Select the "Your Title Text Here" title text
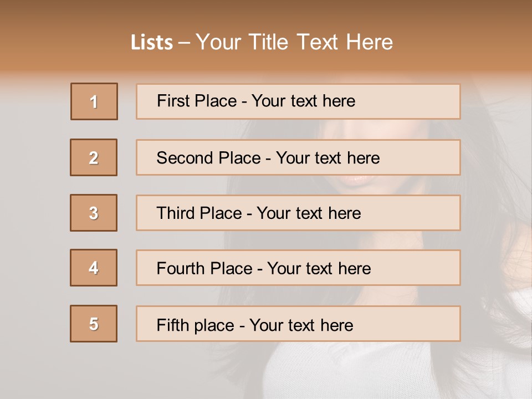Image resolution: width=532 pixels, height=399 pixels. (294, 42)
